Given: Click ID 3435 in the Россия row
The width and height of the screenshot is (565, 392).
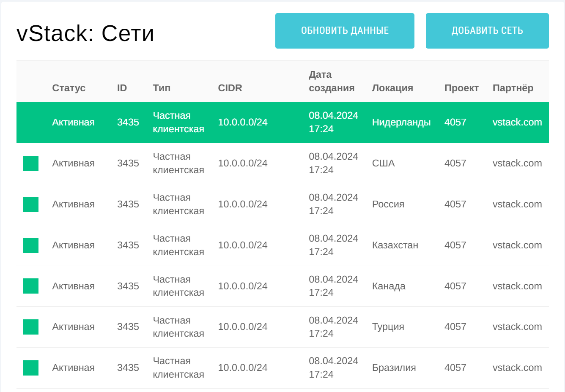Looking at the screenshot, I should [x=128, y=204].
